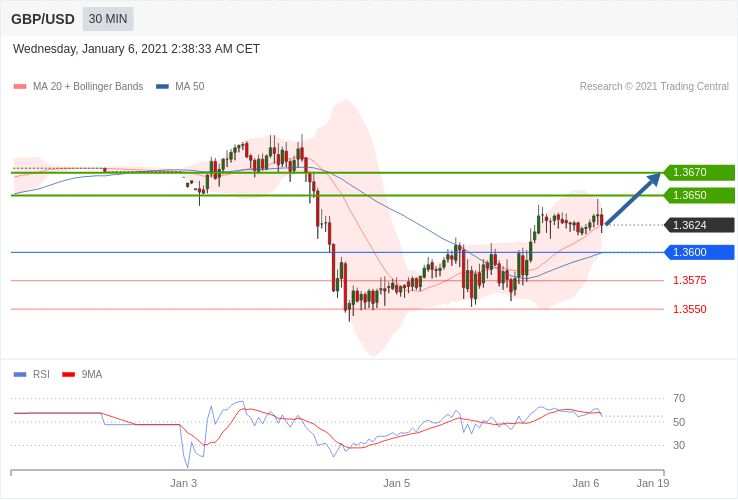
Task: Click the RSI 70 axis label
Action: [x=679, y=398]
